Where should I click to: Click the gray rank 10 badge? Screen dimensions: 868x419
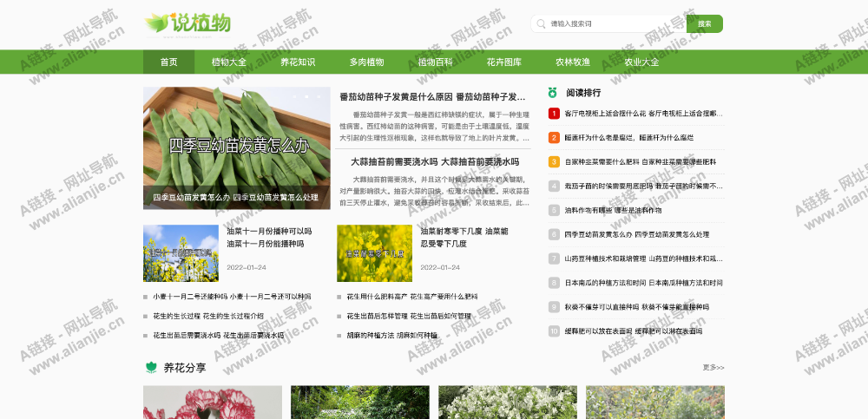[554, 331]
